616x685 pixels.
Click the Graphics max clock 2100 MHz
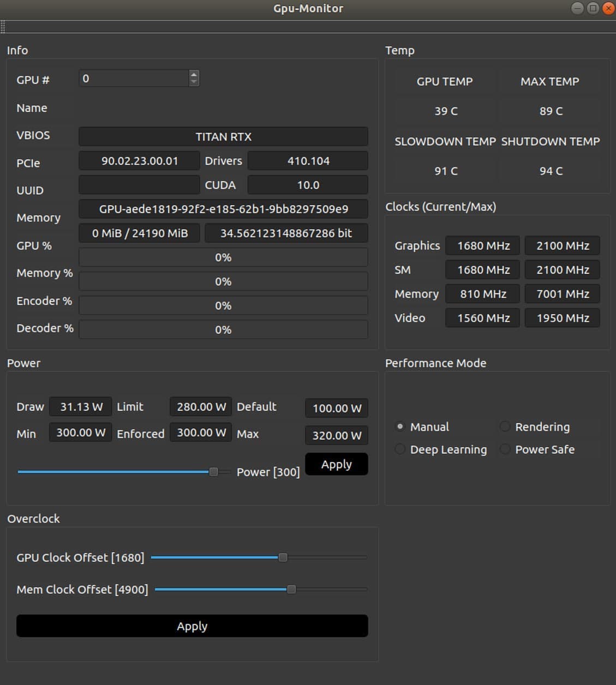(x=563, y=245)
